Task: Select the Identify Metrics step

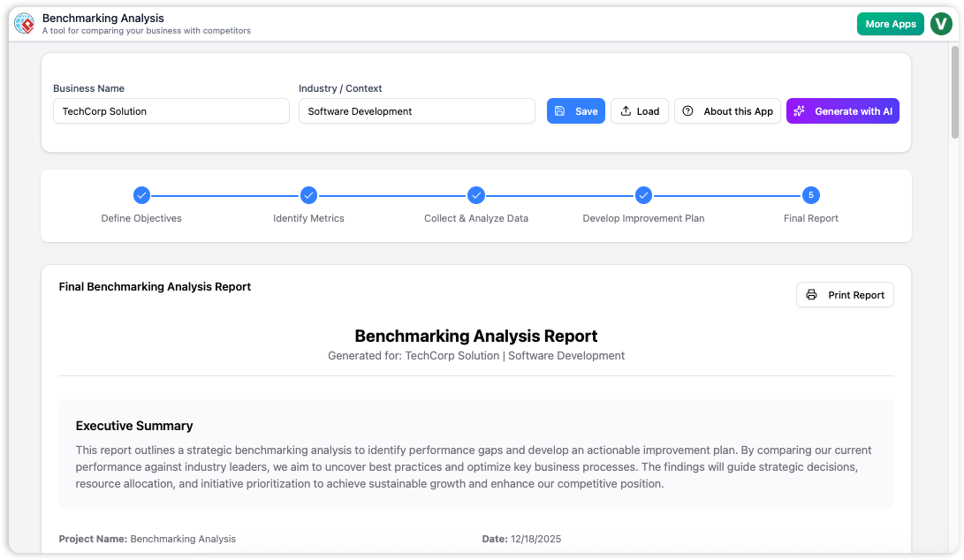Action: [x=308, y=195]
